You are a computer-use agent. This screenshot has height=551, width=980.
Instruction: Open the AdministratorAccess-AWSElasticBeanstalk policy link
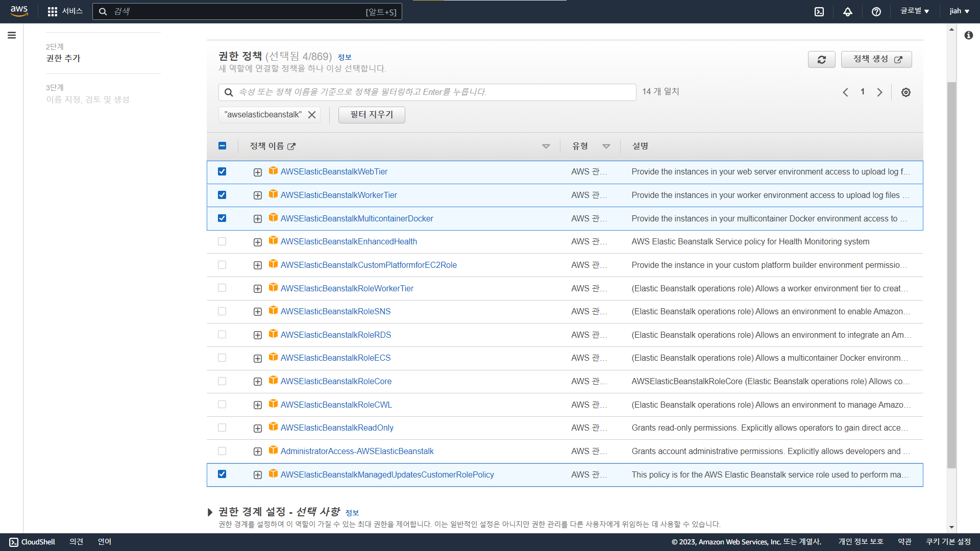(357, 451)
